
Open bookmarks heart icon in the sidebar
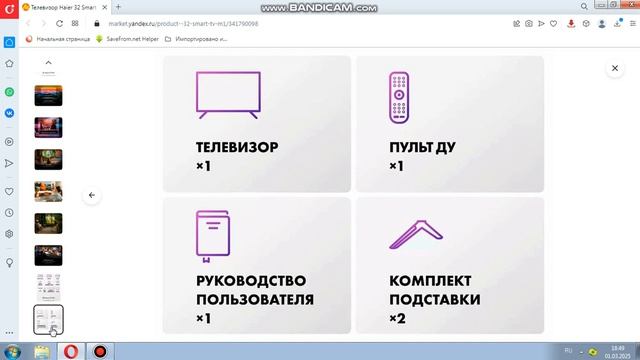[x=9, y=191]
